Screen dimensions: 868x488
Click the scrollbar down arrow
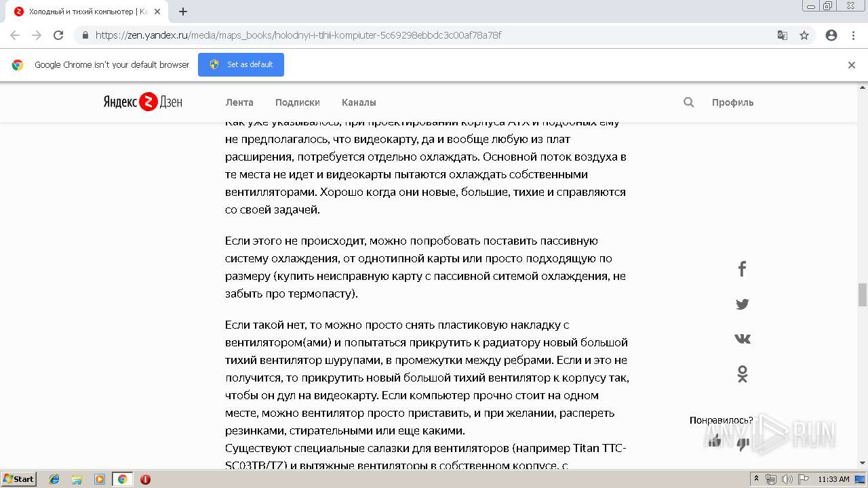pos(863,464)
